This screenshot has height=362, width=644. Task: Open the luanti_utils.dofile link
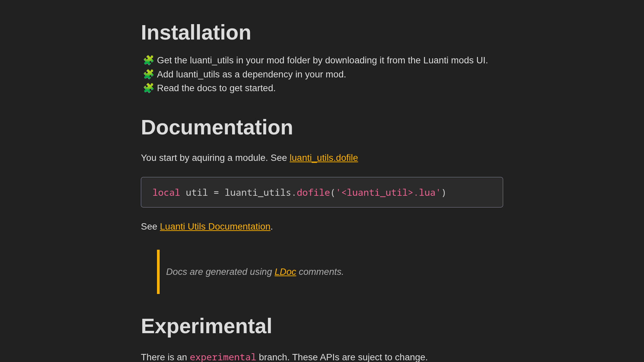pyautogui.click(x=323, y=158)
